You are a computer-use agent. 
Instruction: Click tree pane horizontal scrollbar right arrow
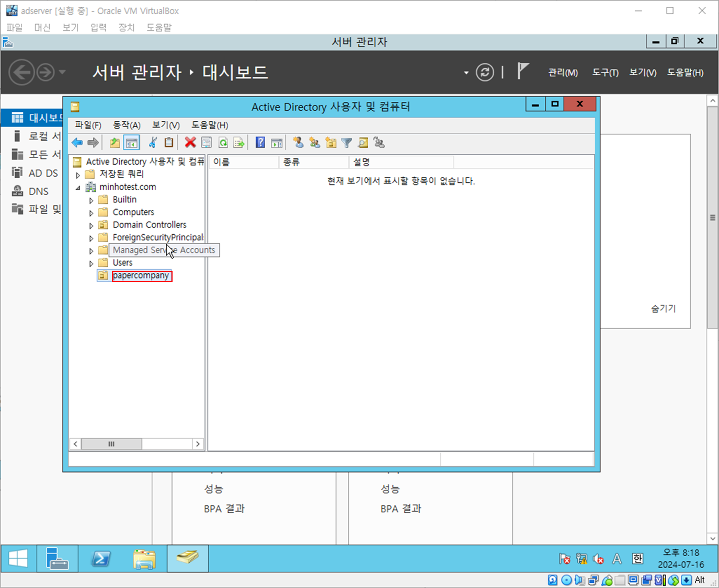(x=198, y=444)
